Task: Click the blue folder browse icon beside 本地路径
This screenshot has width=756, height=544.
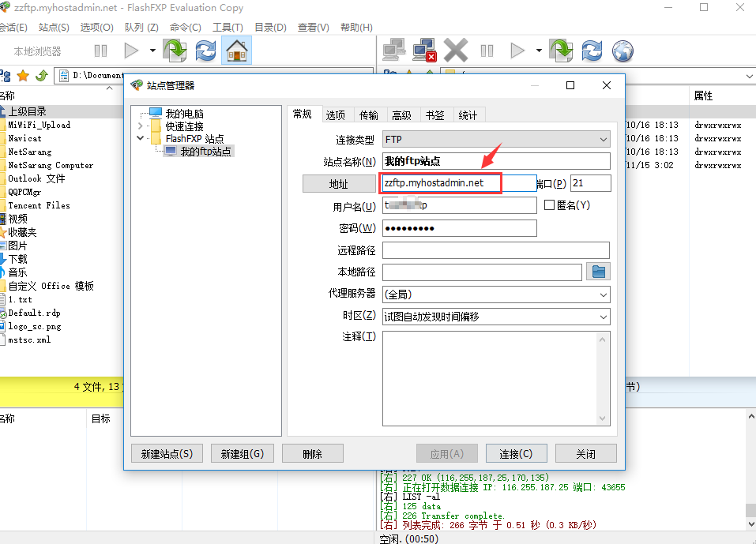Action: point(600,272)
